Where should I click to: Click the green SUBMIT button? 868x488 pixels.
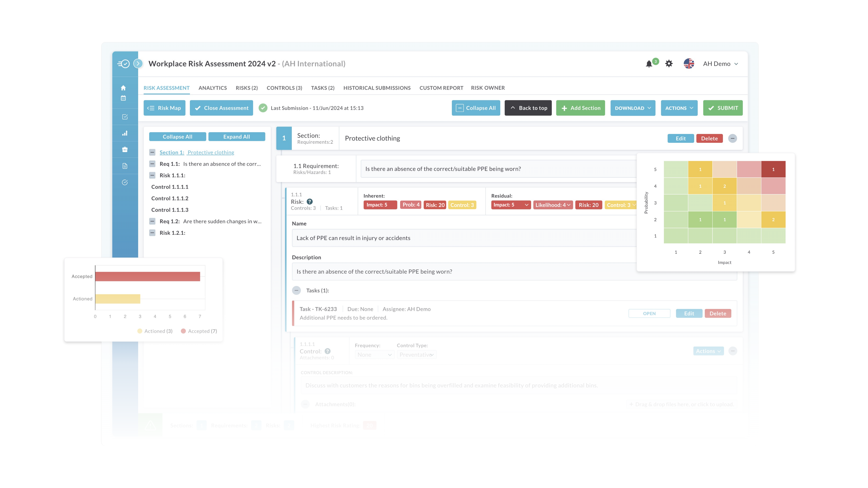[722, 108]
